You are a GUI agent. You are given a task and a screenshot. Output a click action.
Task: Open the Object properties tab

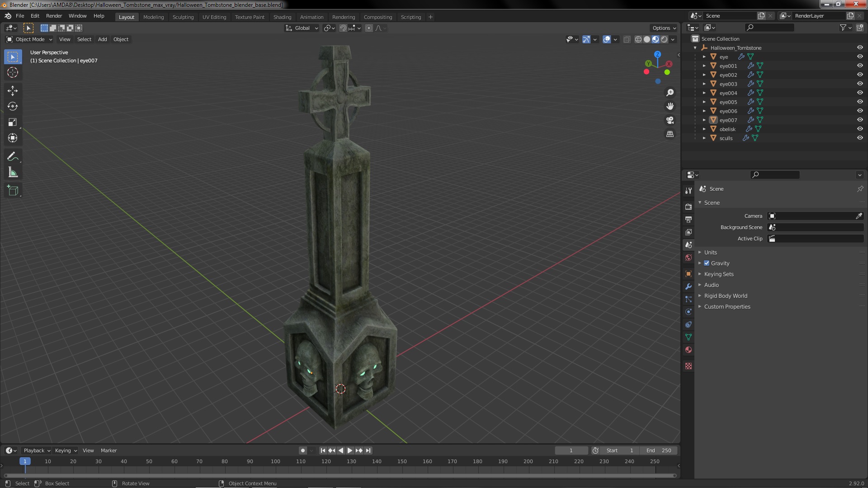click(689, 274)
